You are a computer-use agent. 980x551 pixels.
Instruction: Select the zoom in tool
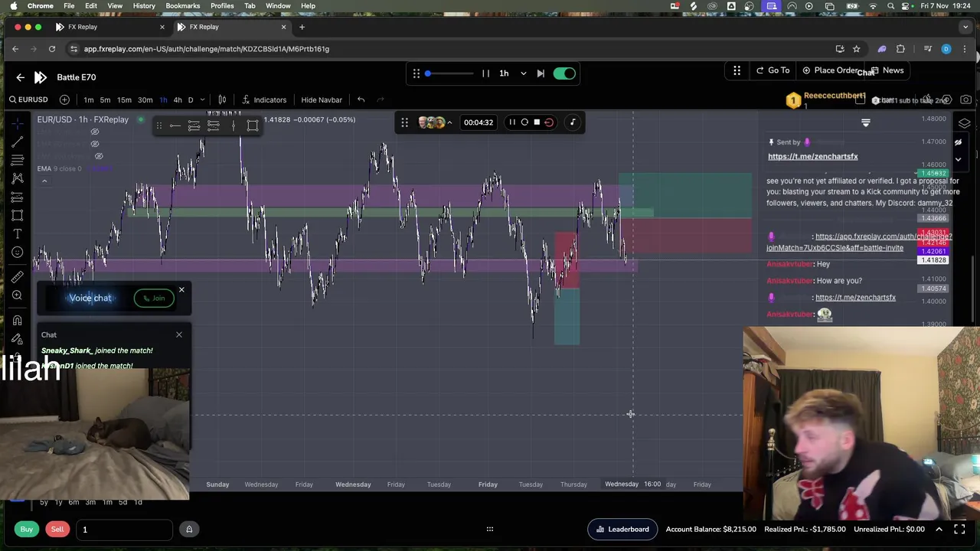point(18,295)
